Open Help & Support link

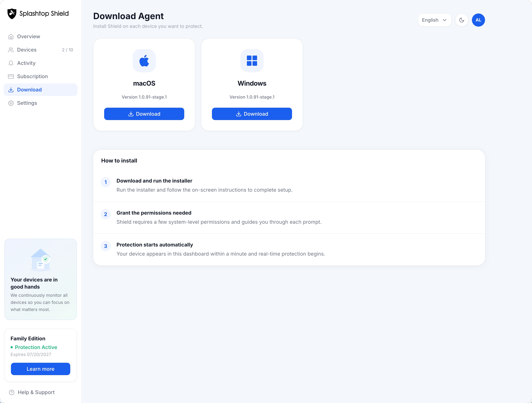click(32, 392)
